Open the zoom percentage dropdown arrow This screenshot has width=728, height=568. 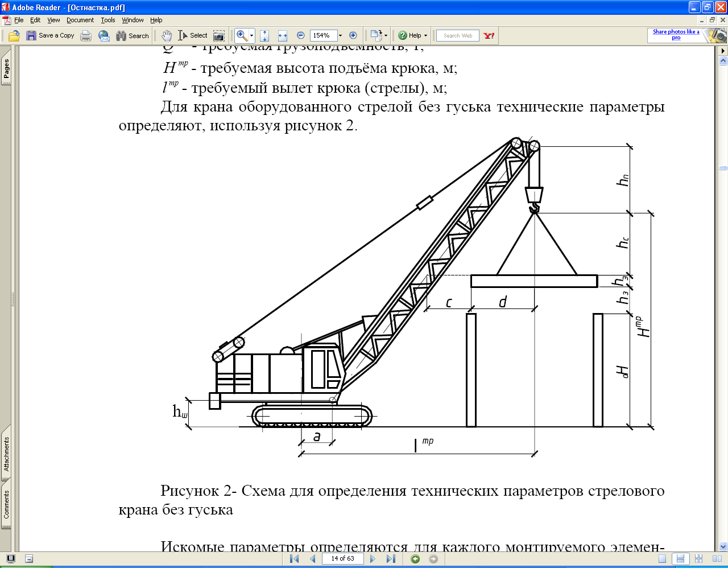pyautogui.click(x=340, y=35)
